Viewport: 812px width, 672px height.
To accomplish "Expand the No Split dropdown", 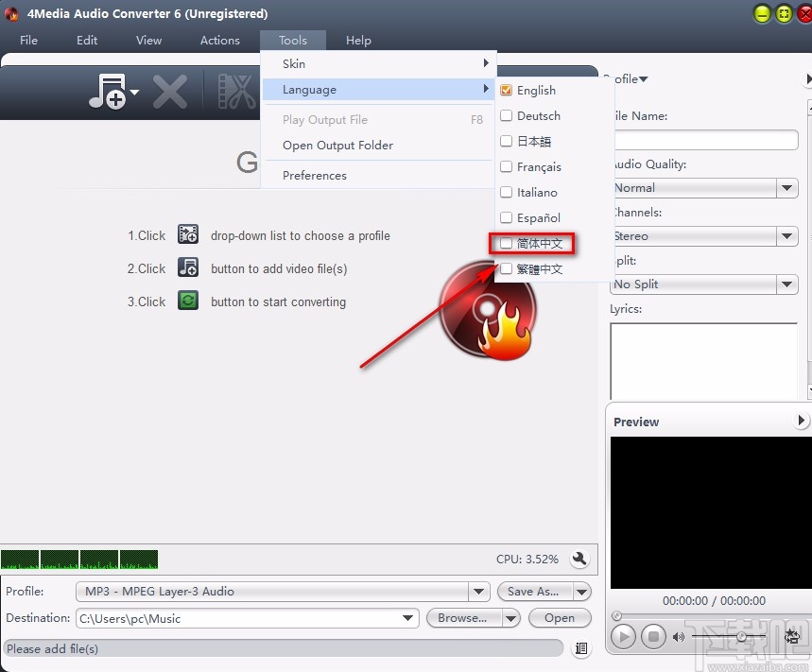I will [x=787, y=284].
